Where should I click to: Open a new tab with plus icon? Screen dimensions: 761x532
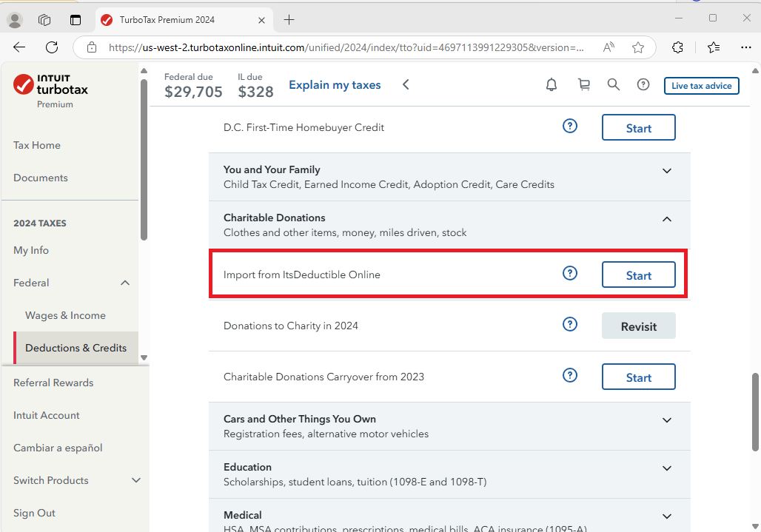pyautogui.click(x=289, y=20)
